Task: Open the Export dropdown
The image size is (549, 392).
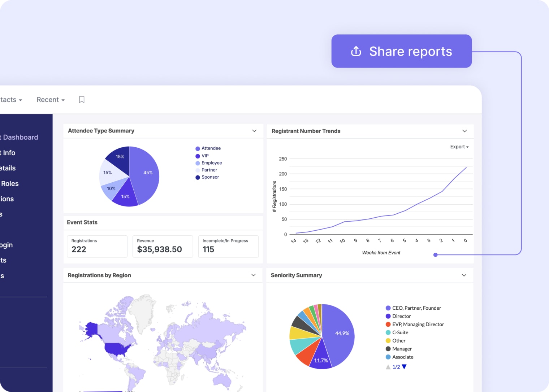Action: click(x=459, y=147)
